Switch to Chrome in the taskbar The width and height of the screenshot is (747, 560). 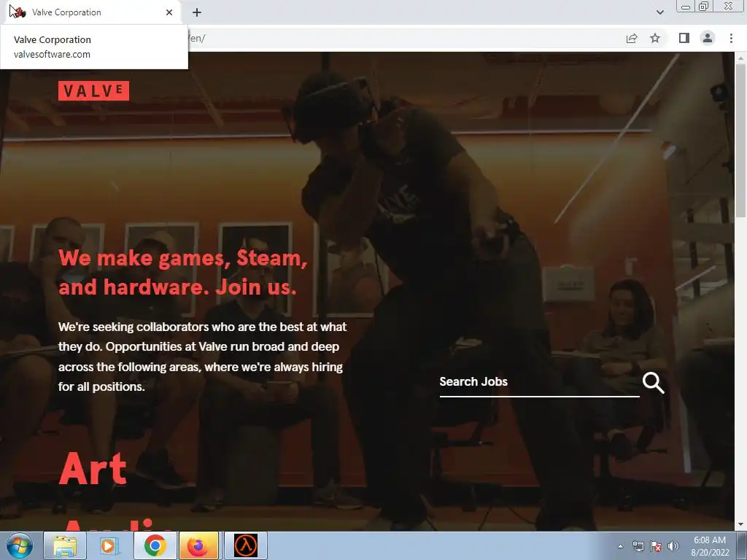(x=155, y=545)
